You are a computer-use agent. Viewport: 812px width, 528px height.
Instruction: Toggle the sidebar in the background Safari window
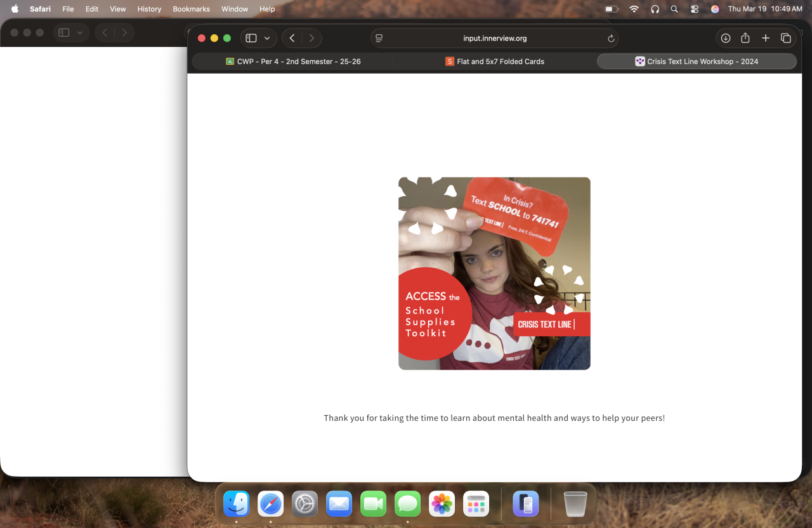63,32
